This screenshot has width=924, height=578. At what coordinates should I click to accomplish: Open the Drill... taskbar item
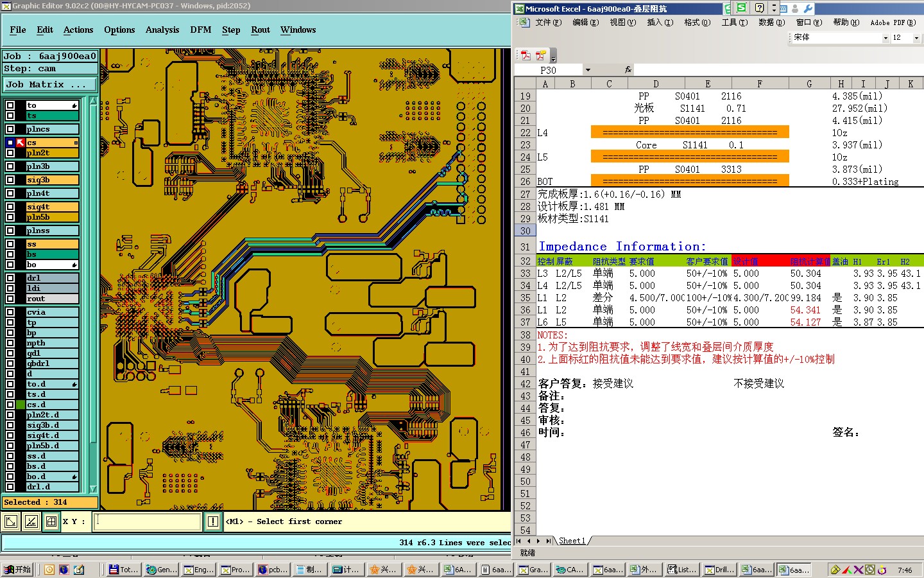(x=719, y=569)
